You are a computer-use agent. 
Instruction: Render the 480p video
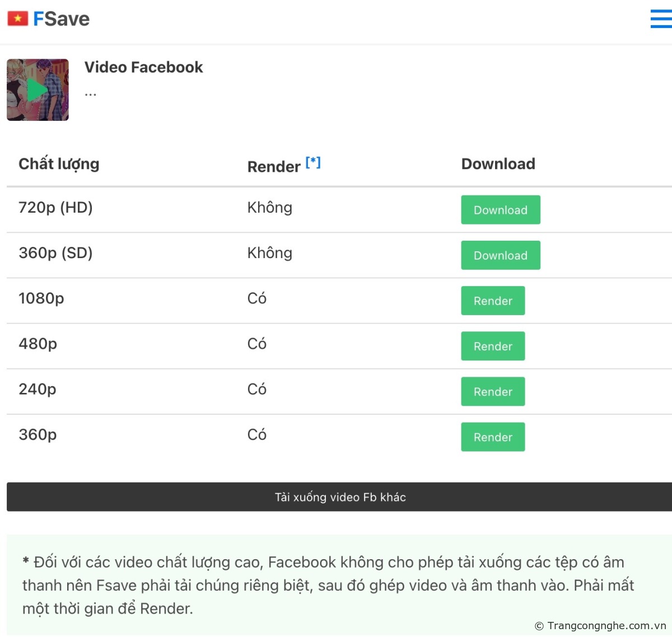(493, 346)
